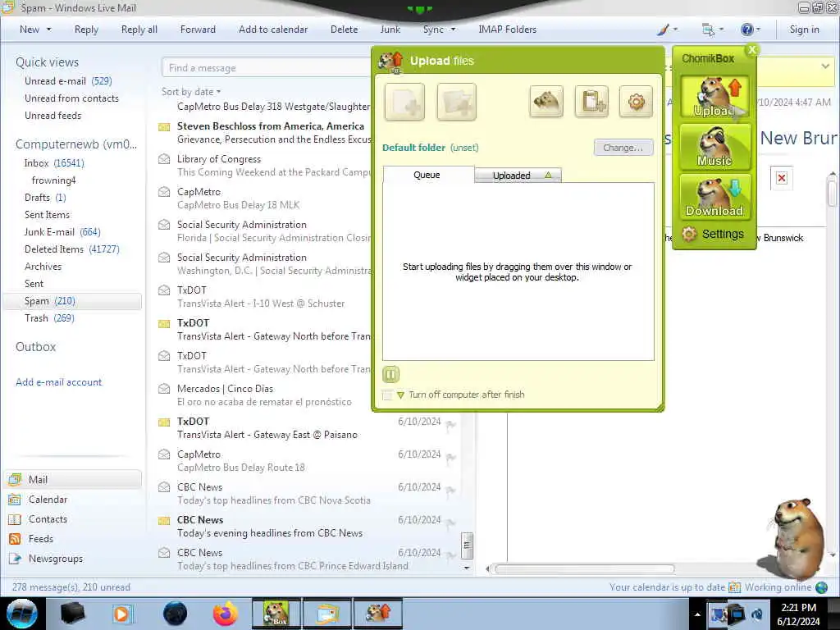840x630 pixels.
Task: Open the Mail section icon
Action: point(15,479)
